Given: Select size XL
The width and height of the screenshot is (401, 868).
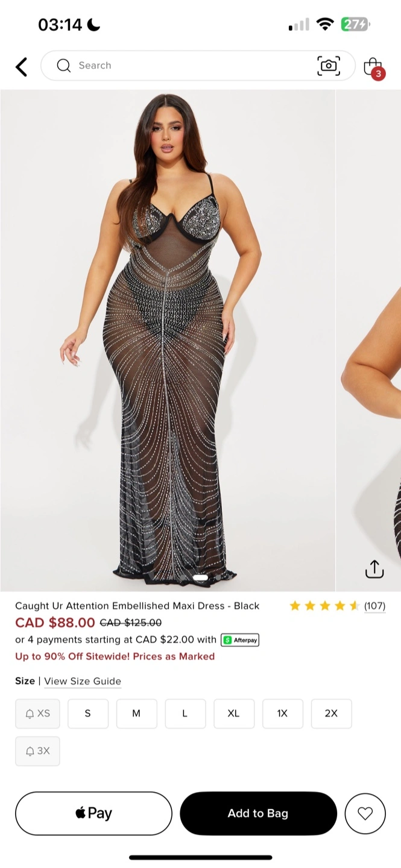Looking at the screenshot, I should 233,714.
